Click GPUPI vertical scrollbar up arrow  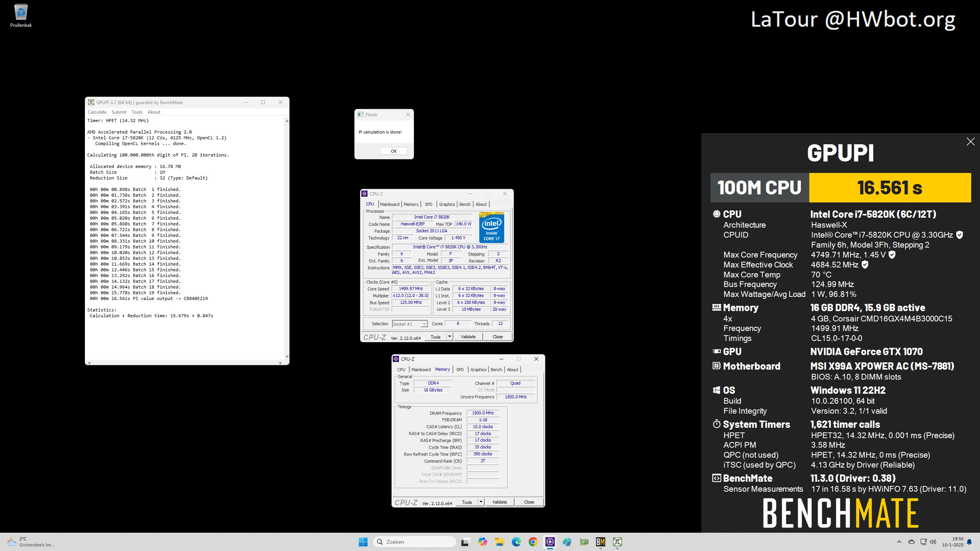287,121
